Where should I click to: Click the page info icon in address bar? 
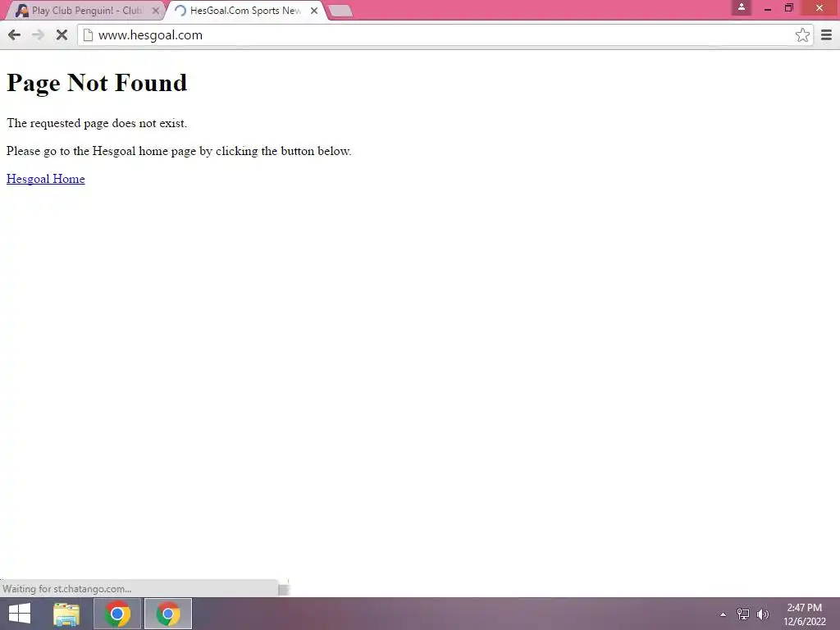click(x=88, y=35)
